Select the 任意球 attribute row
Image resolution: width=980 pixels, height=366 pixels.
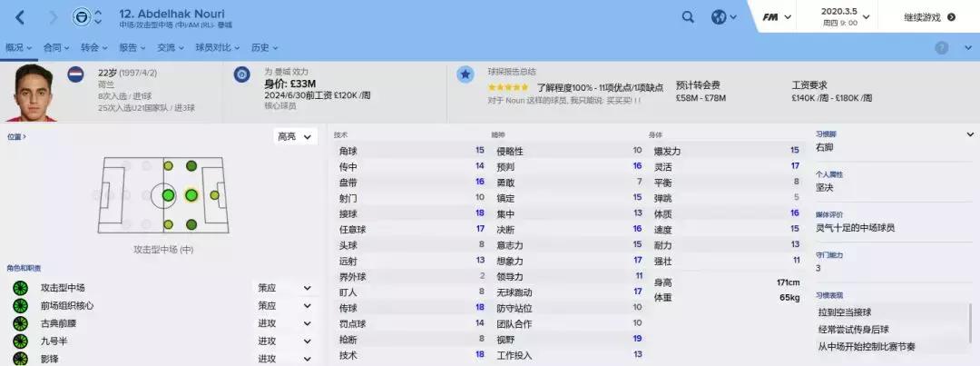(411, 229)
